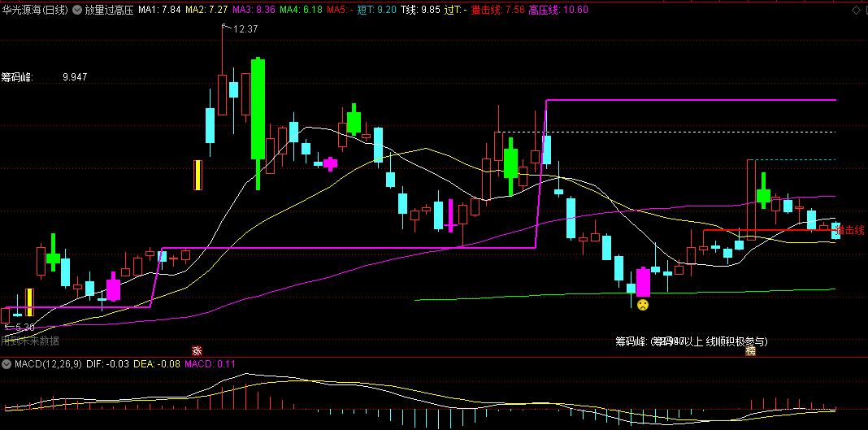This screenshot has height=430, width=868.
Task: Click the 放量过高压 indicator name
Action: 109,10
